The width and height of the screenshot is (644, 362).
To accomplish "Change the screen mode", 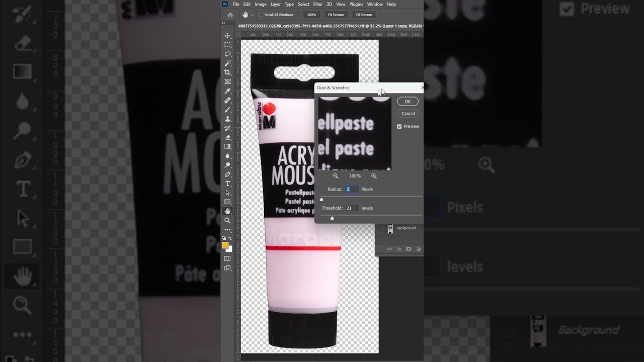I will coord(227,268).
